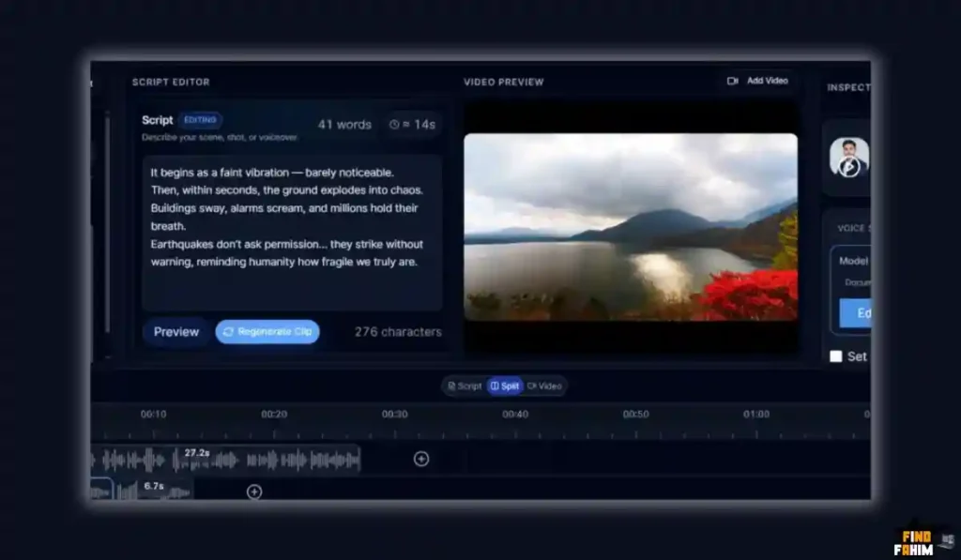
Task: Open the Model voice selection box
Action: point(852,270)
